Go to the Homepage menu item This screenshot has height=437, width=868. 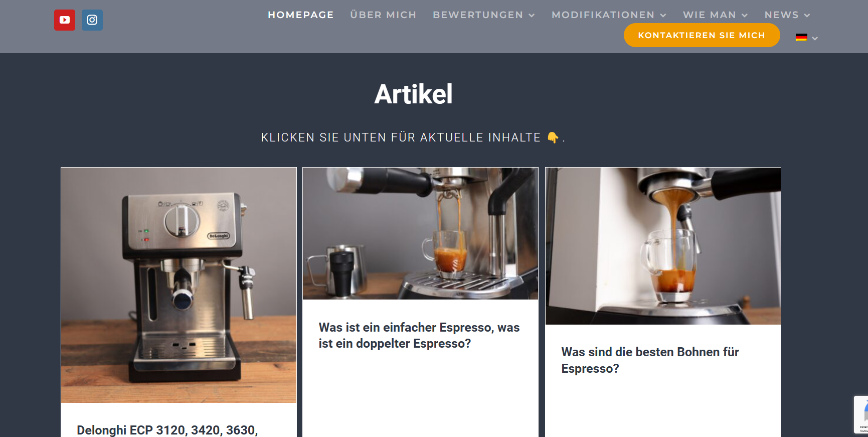click(301, 15)
